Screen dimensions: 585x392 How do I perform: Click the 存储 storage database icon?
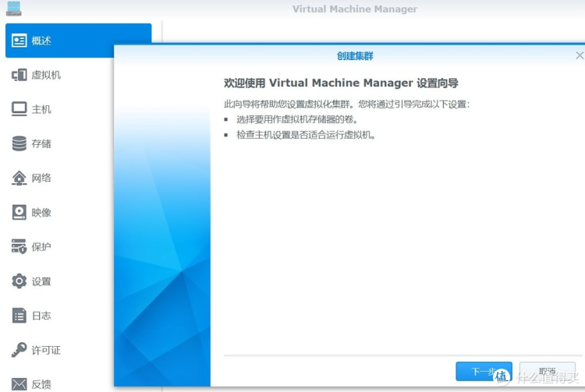click(19, 143)
